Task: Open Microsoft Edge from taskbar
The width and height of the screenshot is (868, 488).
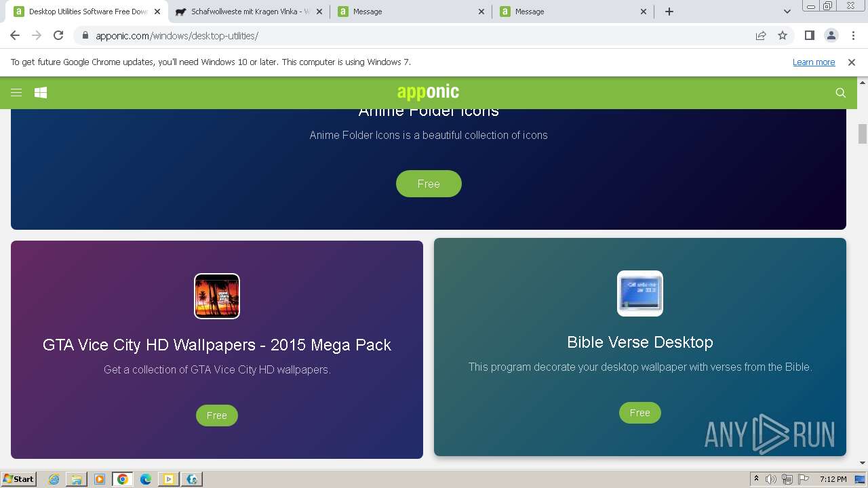Action: 146,479
